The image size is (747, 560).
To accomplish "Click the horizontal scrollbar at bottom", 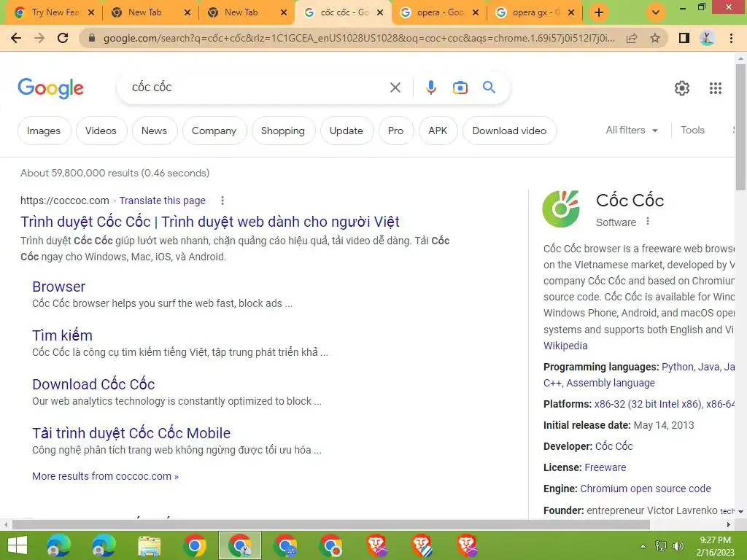I will pos(331,525).
